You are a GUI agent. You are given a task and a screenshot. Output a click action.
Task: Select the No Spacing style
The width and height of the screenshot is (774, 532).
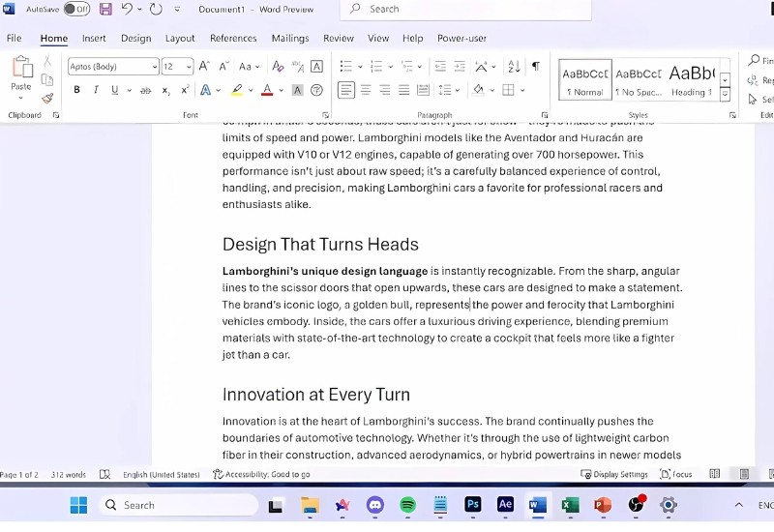tap(639, 80)
